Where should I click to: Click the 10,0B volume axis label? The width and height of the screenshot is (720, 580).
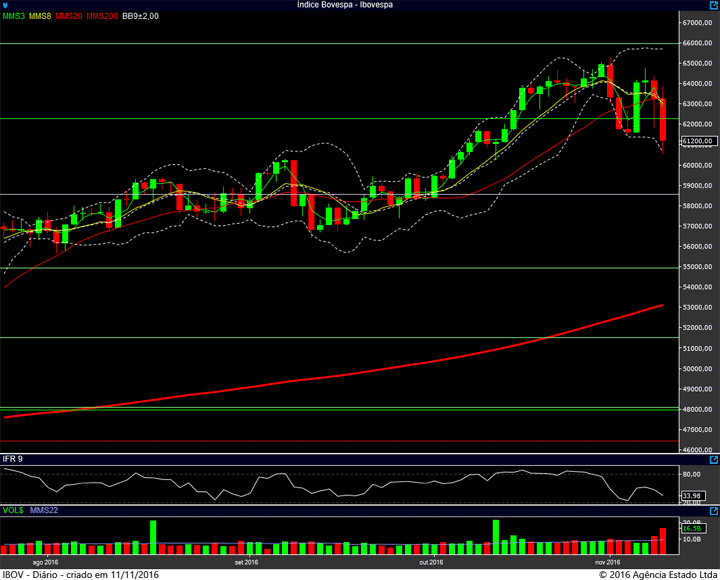(692, 539)
